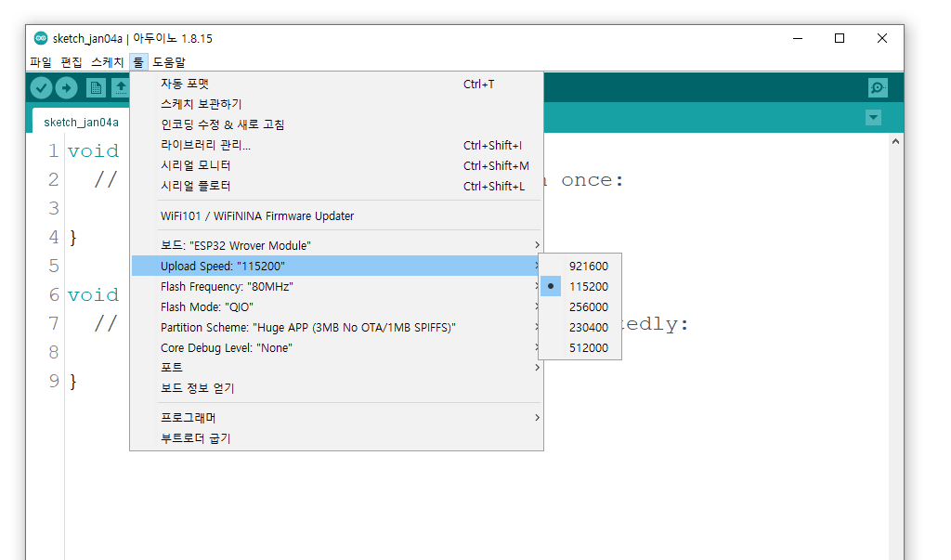Viewport: 951px width, 560px height.
Task: Expand the 포트 submenu
Action: click(336, 368)
